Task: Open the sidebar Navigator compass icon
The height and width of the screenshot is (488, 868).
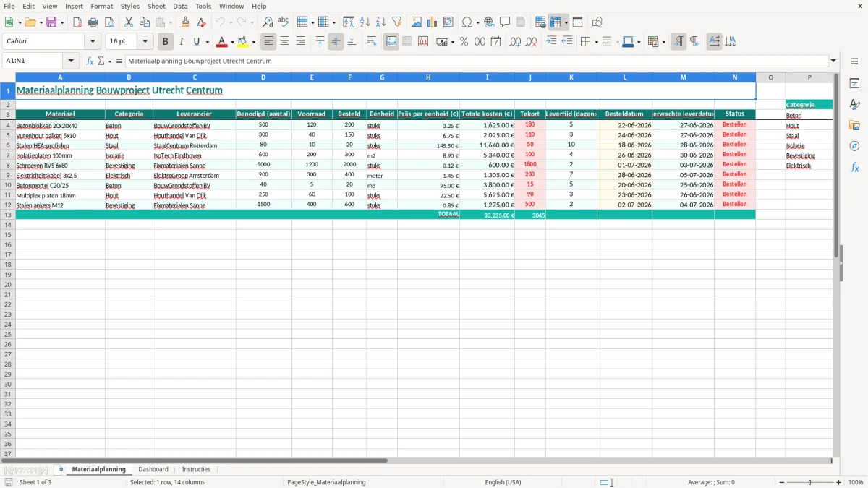Action: [854, 146]
